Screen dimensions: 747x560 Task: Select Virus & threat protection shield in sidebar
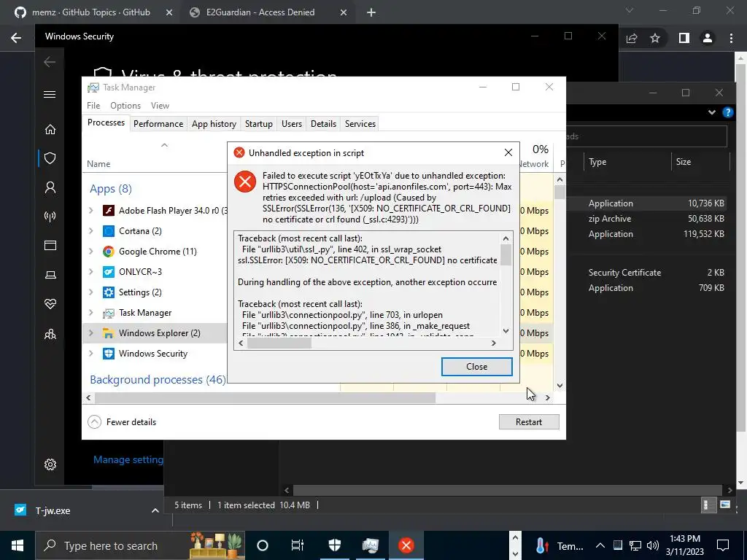(x=50, y=158)
